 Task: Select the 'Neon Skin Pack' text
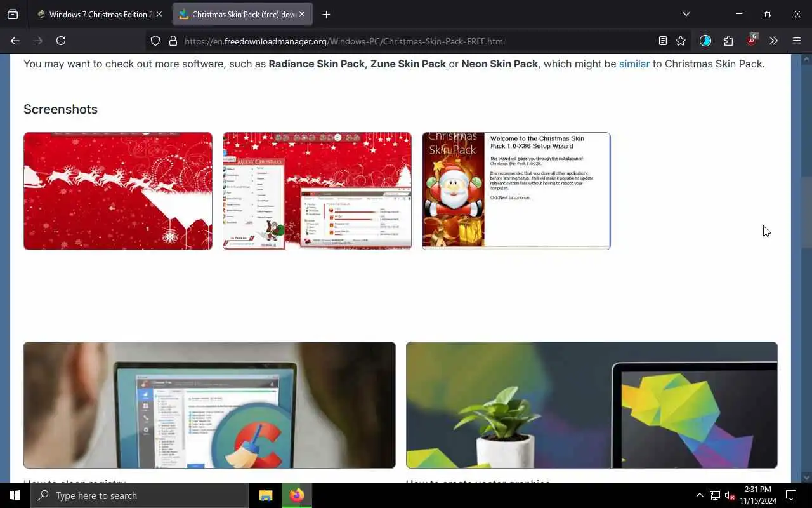click(499, 63)
